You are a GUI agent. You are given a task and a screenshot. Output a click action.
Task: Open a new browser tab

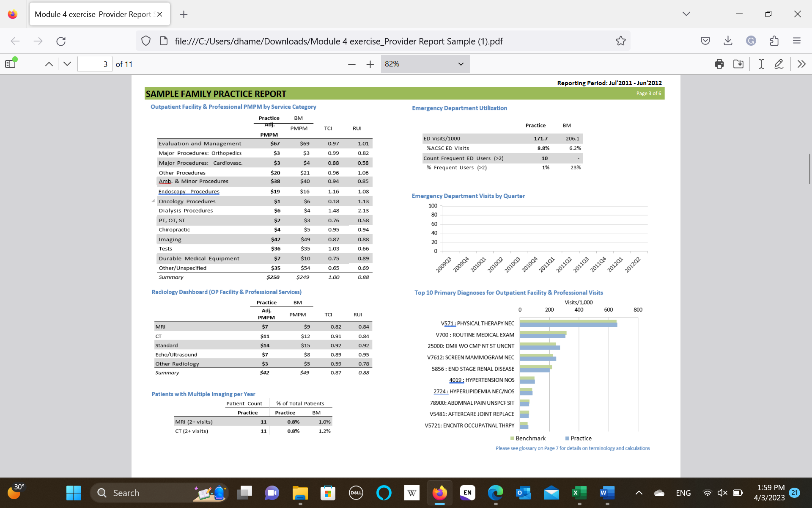tap(184, 14)
